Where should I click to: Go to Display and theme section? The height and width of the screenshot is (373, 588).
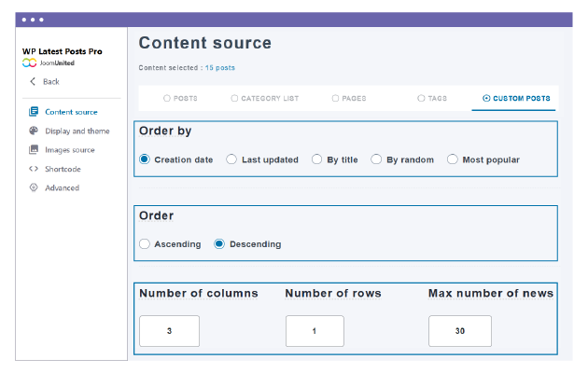click(77, 131)
